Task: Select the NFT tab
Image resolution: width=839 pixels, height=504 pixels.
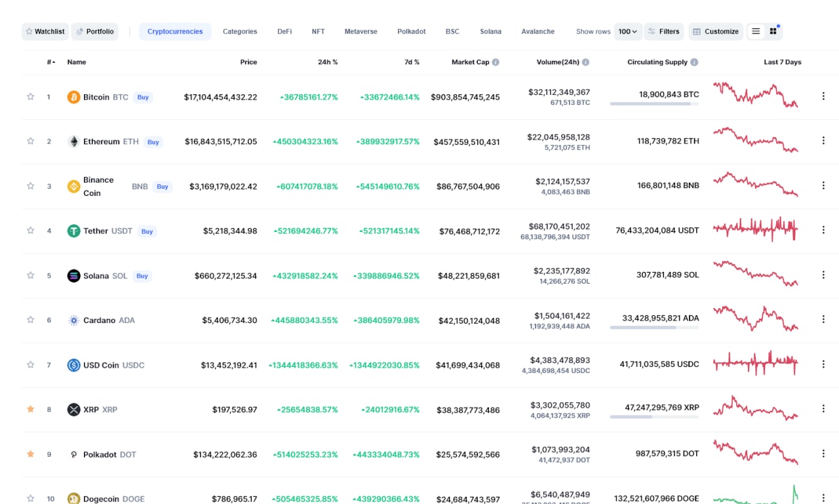Action: click(x=319, y=31)
